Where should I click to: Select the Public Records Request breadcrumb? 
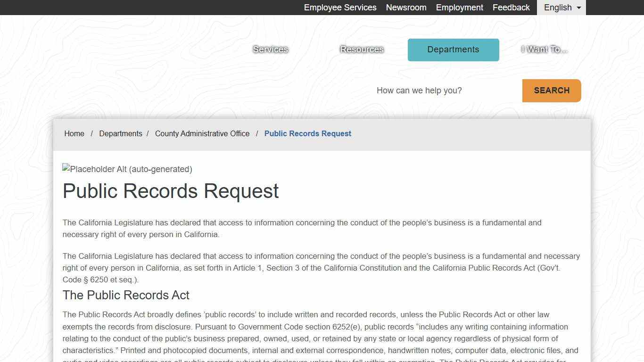[308, 133]
